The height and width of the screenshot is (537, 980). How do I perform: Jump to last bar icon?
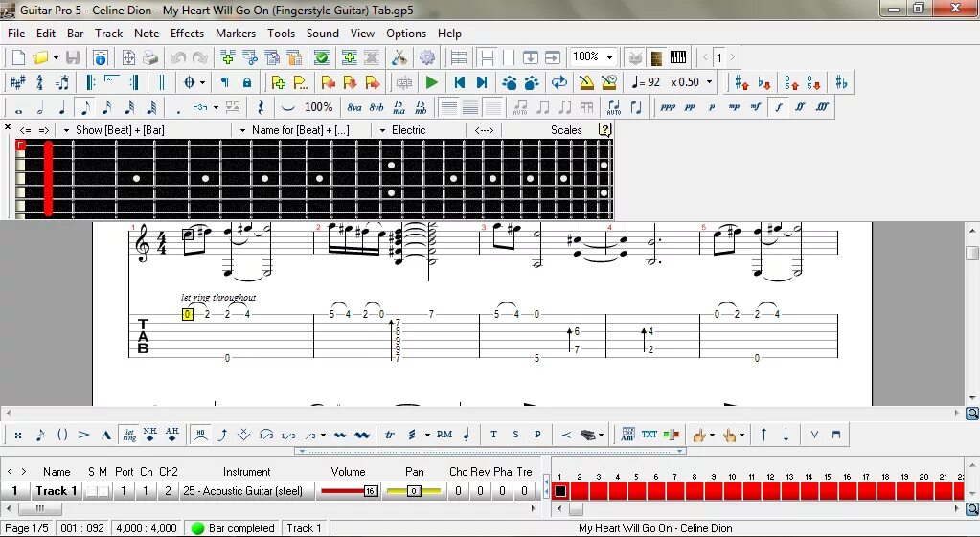pos(481,82)
